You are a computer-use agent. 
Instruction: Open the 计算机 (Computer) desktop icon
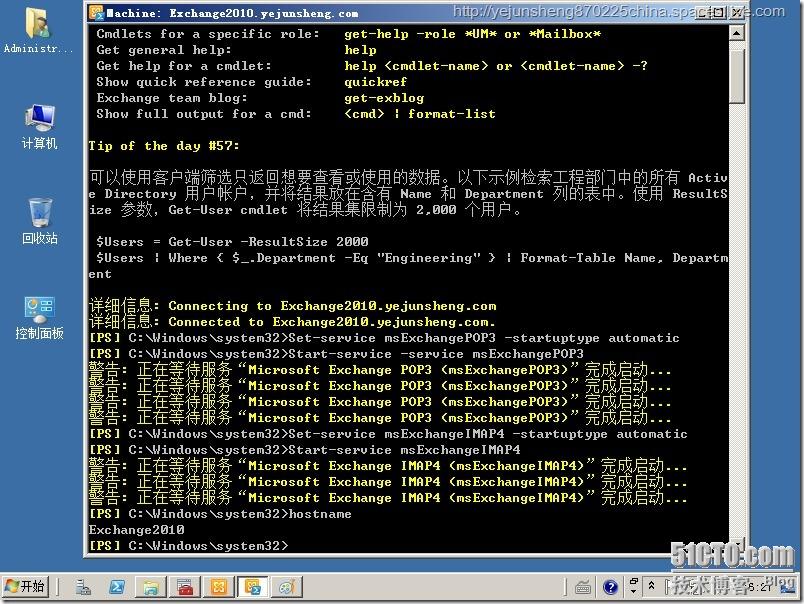point(39,126)
